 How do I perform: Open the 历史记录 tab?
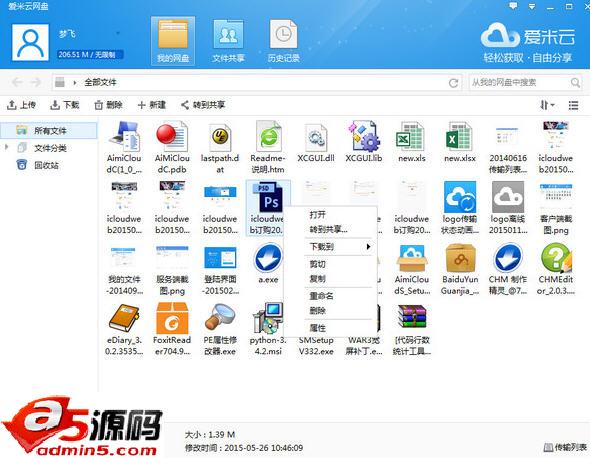283,41
